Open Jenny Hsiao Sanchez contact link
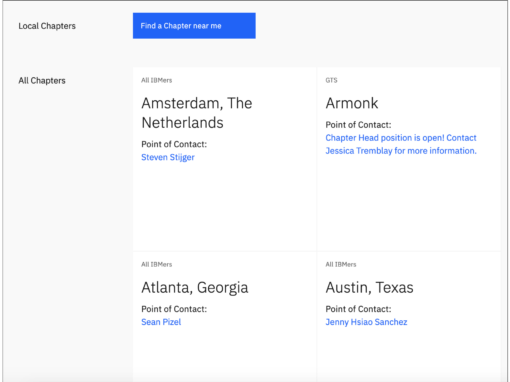Screen dimensions: 510x382 tap(366, 322)
